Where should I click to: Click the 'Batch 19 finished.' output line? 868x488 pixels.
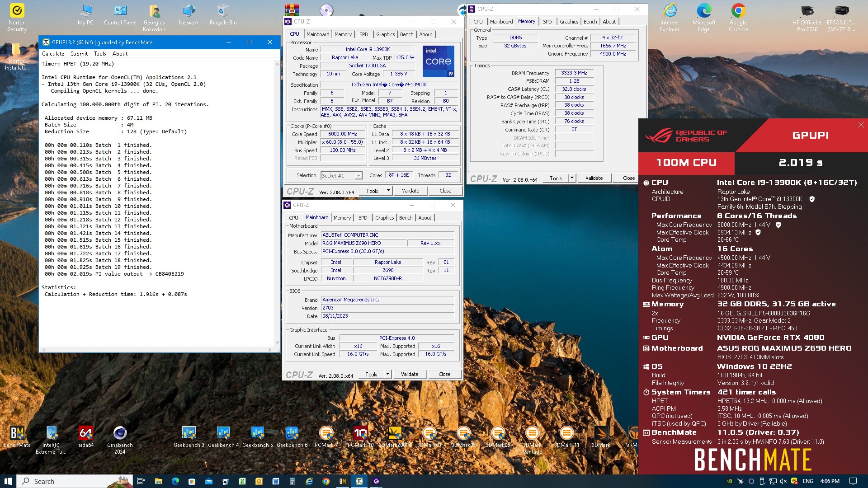click(x=98, y=267)
